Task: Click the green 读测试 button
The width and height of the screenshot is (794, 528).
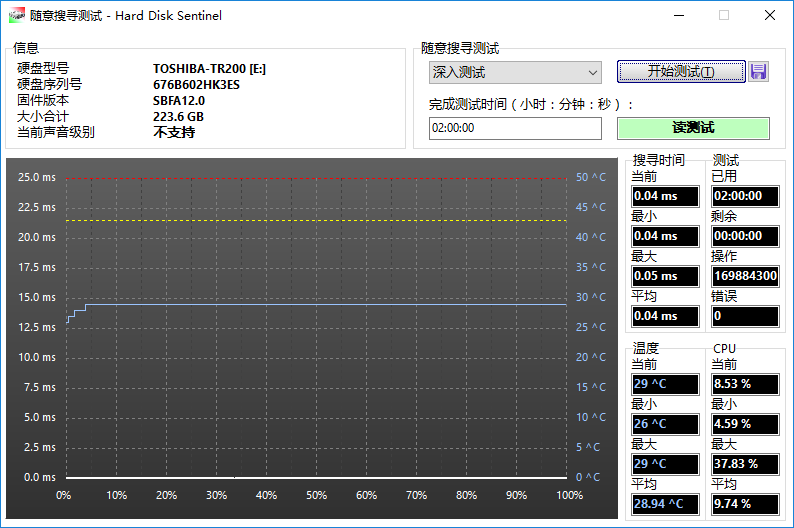Action: point(693,128)
